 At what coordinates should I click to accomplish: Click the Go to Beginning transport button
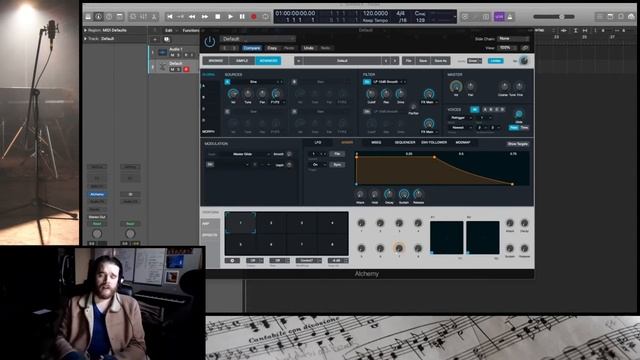coord(170,17)
